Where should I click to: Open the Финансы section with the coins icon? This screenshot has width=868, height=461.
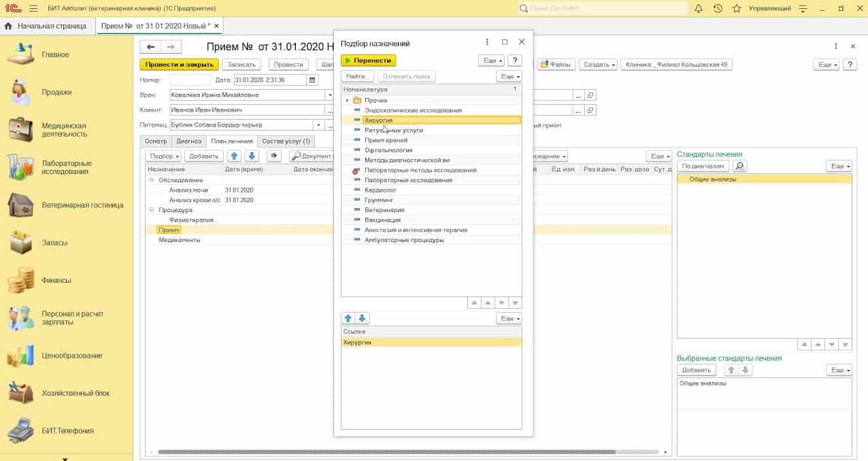56,280
